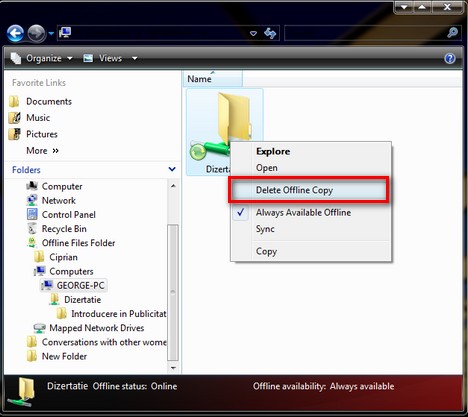This screenshot has width=468, height=417.
Task: Click the folder tree scrollbar thumb
Action: click(173, 293)
